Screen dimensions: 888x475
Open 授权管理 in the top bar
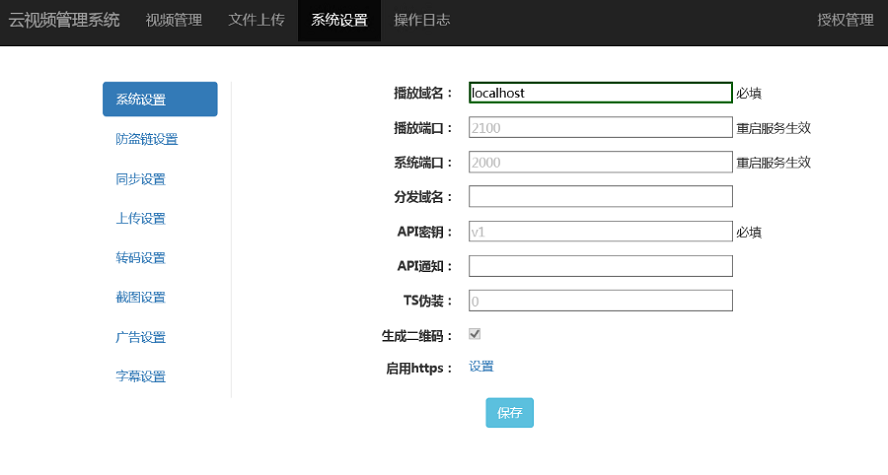pos(845,20)
